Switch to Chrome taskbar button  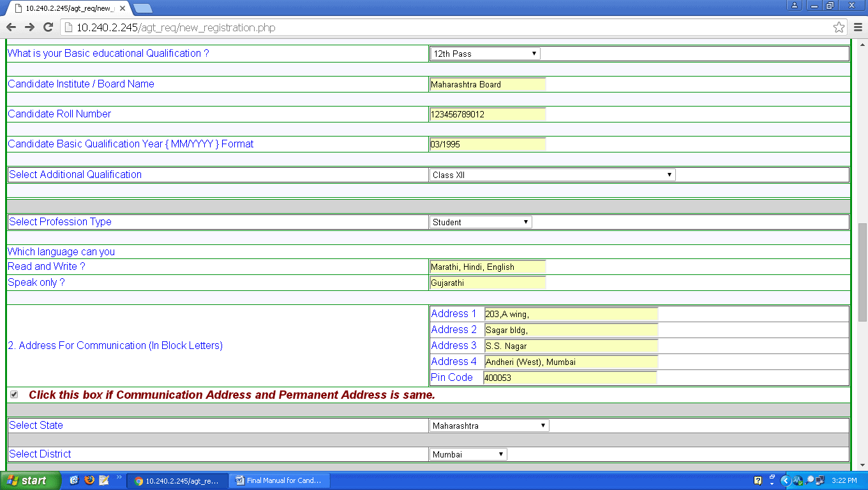(177, 480)
